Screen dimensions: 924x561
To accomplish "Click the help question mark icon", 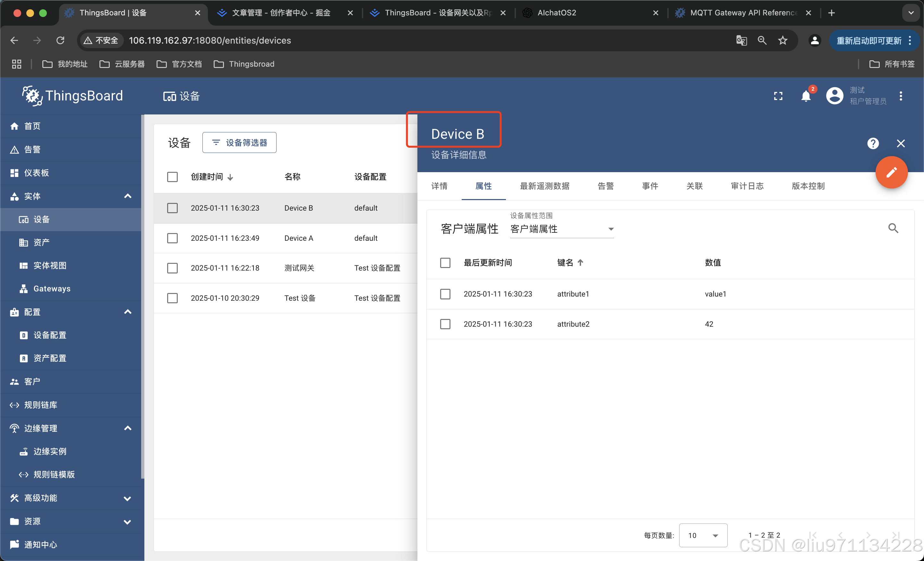I will (x=873, y=144).
